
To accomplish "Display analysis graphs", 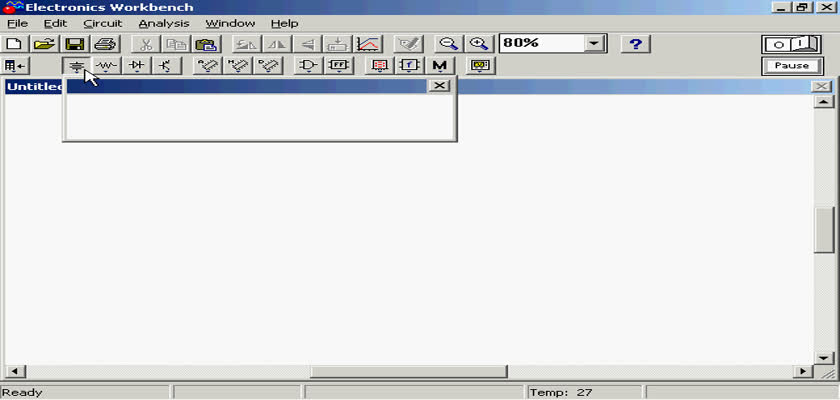I will tap(368, 43).
